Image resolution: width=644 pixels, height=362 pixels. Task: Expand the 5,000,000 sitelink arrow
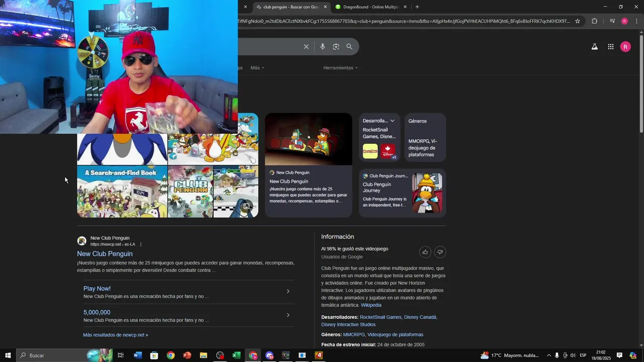(288, 315)
